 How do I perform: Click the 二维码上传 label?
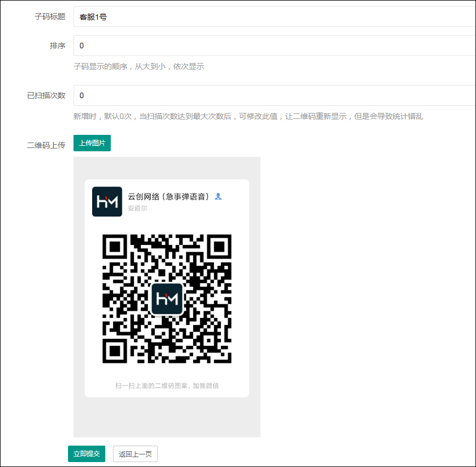click(46, 145)
